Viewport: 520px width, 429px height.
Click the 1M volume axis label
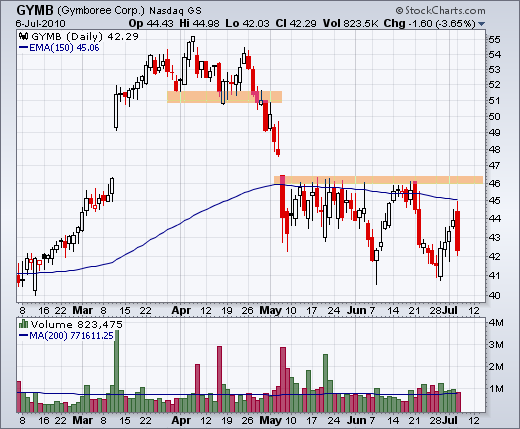(x=496, y=389)
